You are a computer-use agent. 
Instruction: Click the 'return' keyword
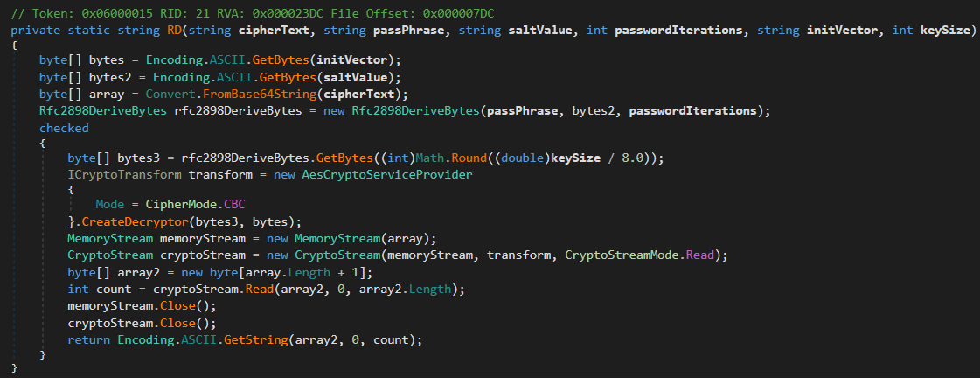click(89, 341)
